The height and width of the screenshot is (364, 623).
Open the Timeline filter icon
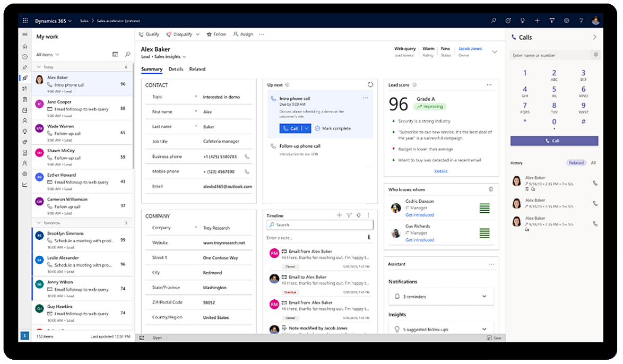pyautogui.click(x=349, y=215)
